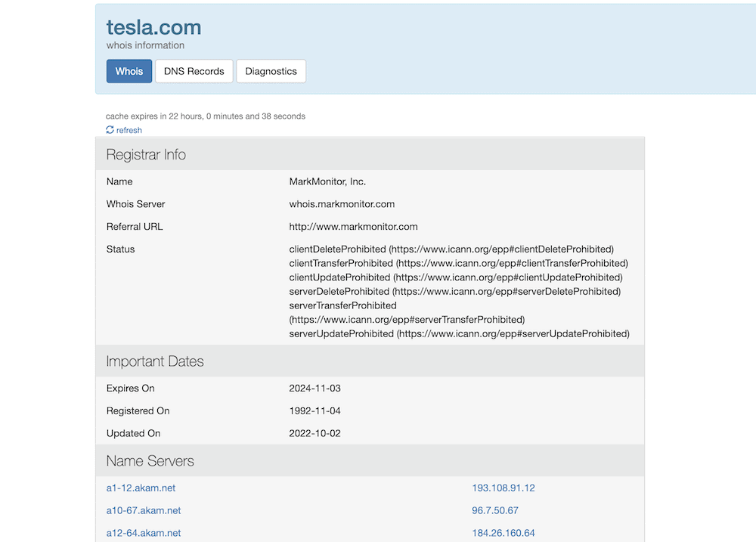Image resolution: width=756 pixels, height=542 pixels.
Task: Click the whois.markmonitor.com server value
Action: click(x=342, y=204)
